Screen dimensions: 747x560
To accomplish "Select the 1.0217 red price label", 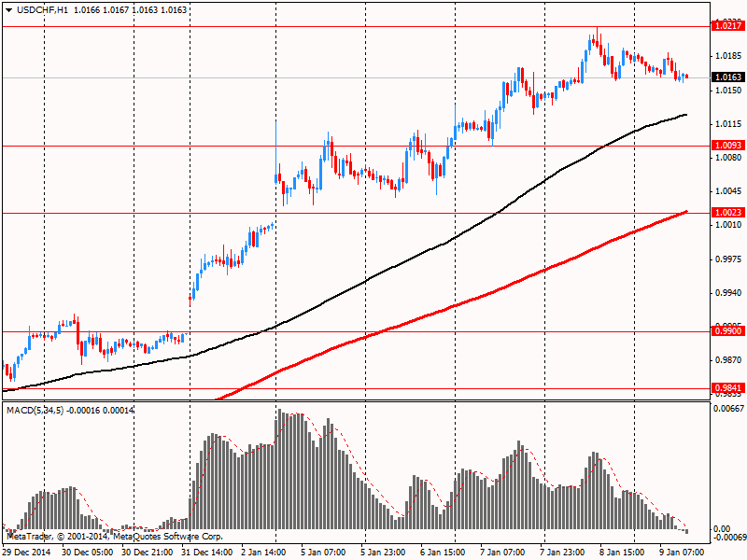I will 727,26.
